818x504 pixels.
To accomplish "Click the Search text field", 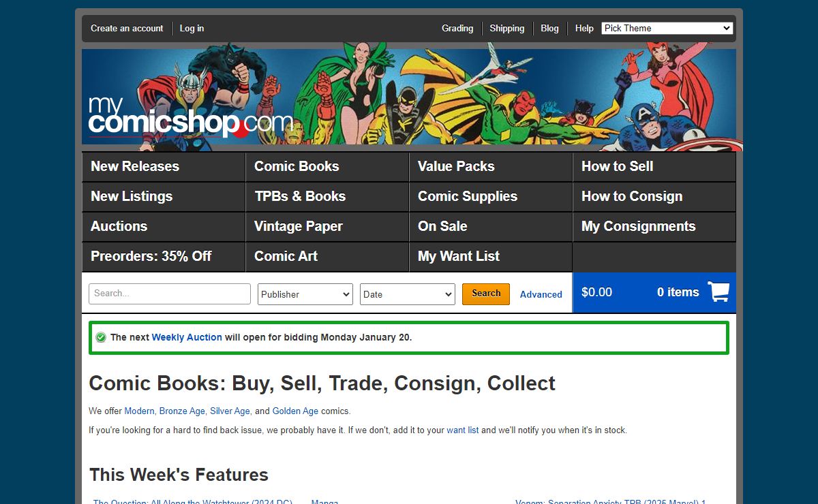I will pyautogui.click(x=170, y=294).
